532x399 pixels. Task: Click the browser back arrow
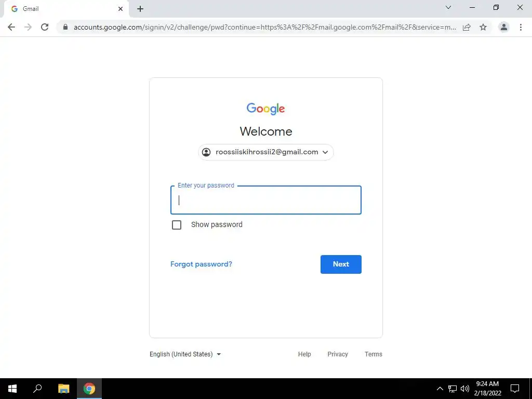(11, 27)
